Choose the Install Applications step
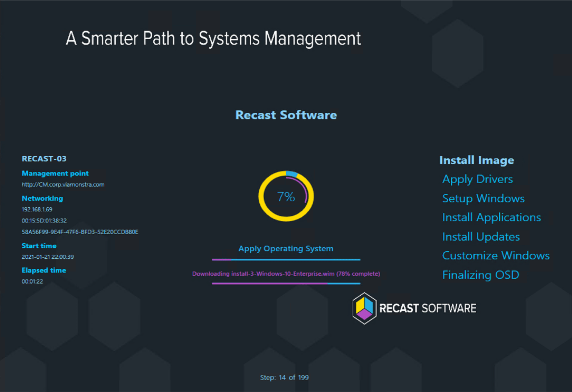572x392 pixels. tap(491, 218)
